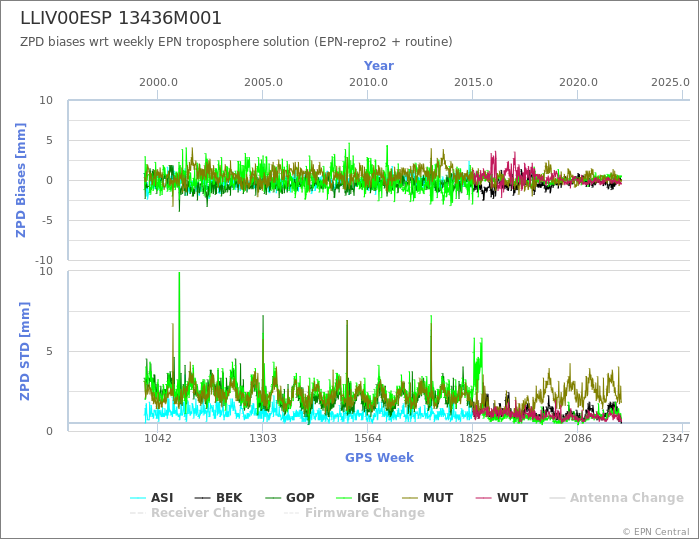This screenshot has height=540, width=700.
Task: Toggle the BEK series legend entry
Action: 218,498
